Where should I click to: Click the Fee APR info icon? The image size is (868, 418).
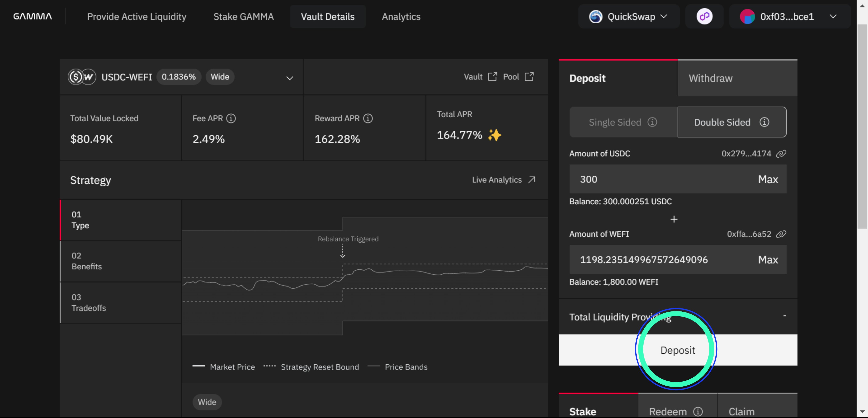click(231, 118)
